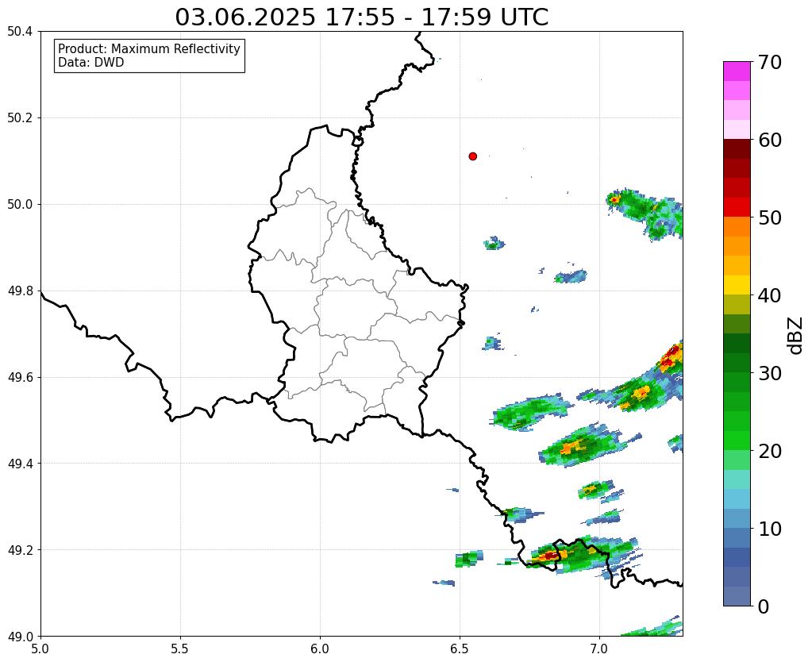Click latitude axis label '49.4'

point(20,463)
